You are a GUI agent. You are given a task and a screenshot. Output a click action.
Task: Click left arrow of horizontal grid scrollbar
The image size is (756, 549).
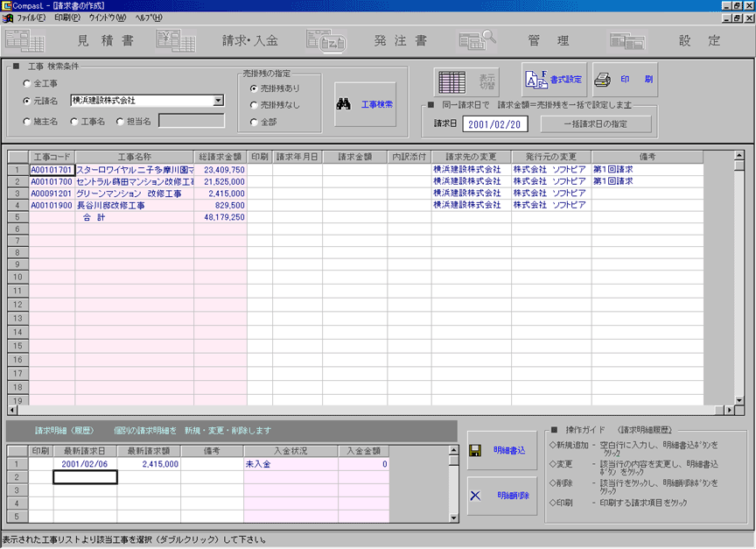tap(12, 410)
